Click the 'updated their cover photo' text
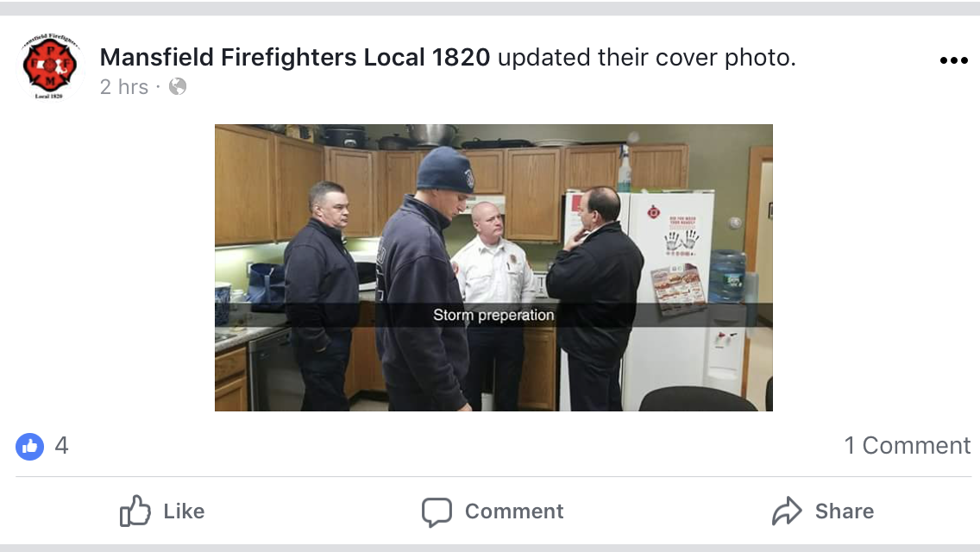 point(647,58)
